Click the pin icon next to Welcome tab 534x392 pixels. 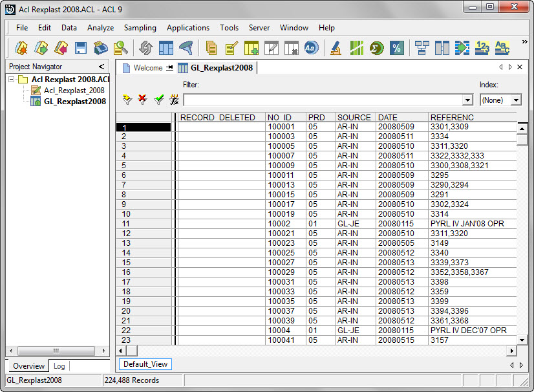click(169, 68)
